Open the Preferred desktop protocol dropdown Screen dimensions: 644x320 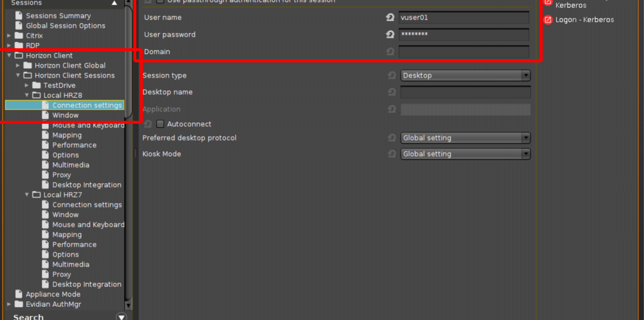(x=465, y=138)
